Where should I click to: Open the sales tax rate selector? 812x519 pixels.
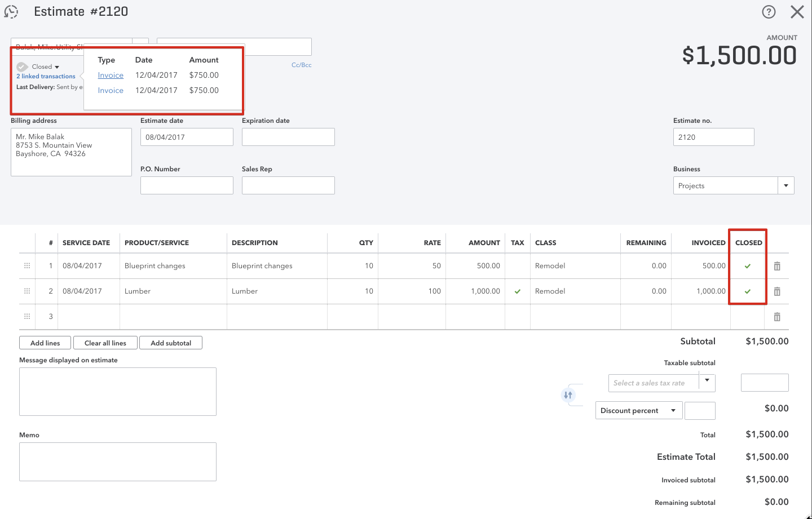click(x=661, y=383)
